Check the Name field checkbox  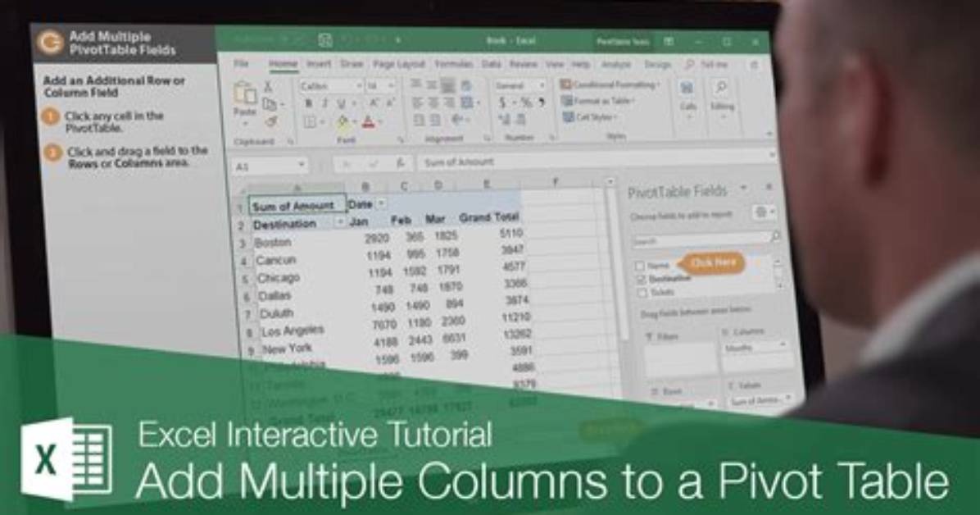pyautogui.click(x=639, y=266)
